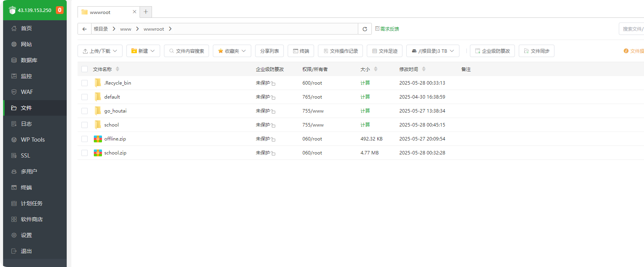Click permission 060/root for offline.zip

(312, 139)
